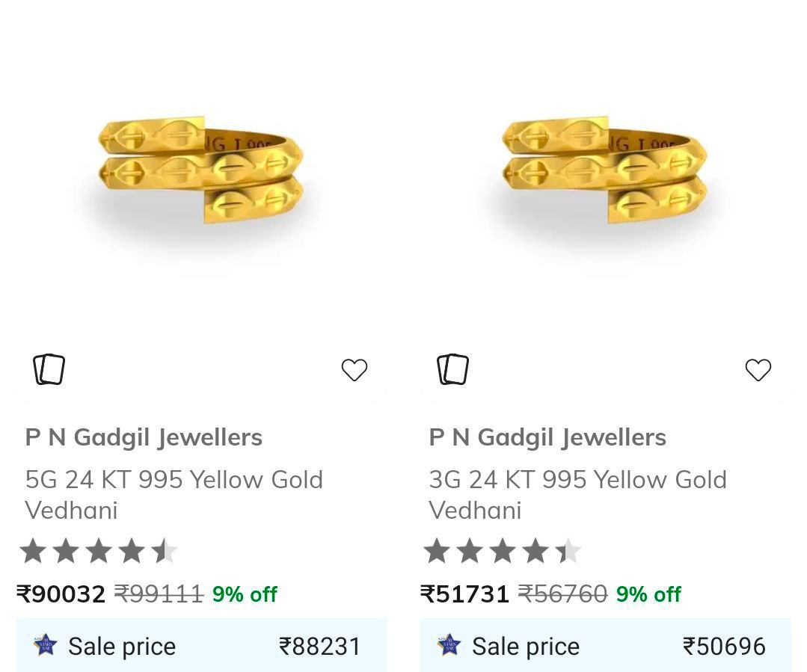Viewport: 807px width, 672px height.
Task: Tap the Sale price ₹88231 banner
Action: [202, 645]
